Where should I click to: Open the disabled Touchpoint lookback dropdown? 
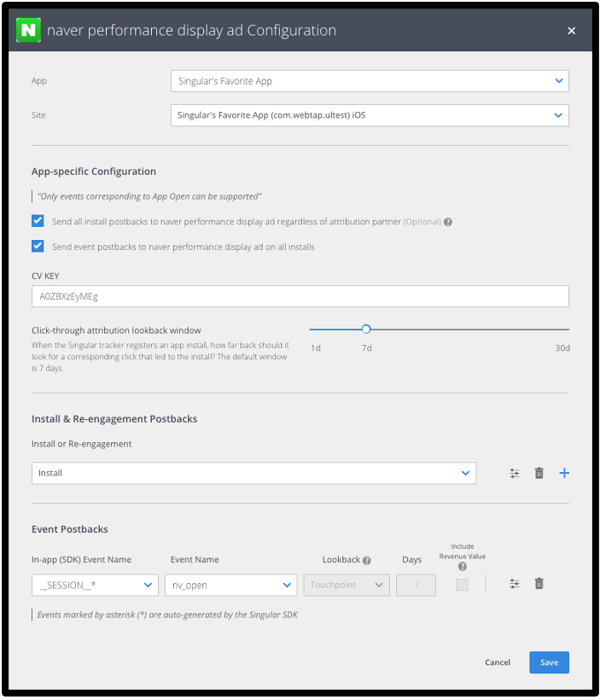pyautogui.click(x=347, y=585)
